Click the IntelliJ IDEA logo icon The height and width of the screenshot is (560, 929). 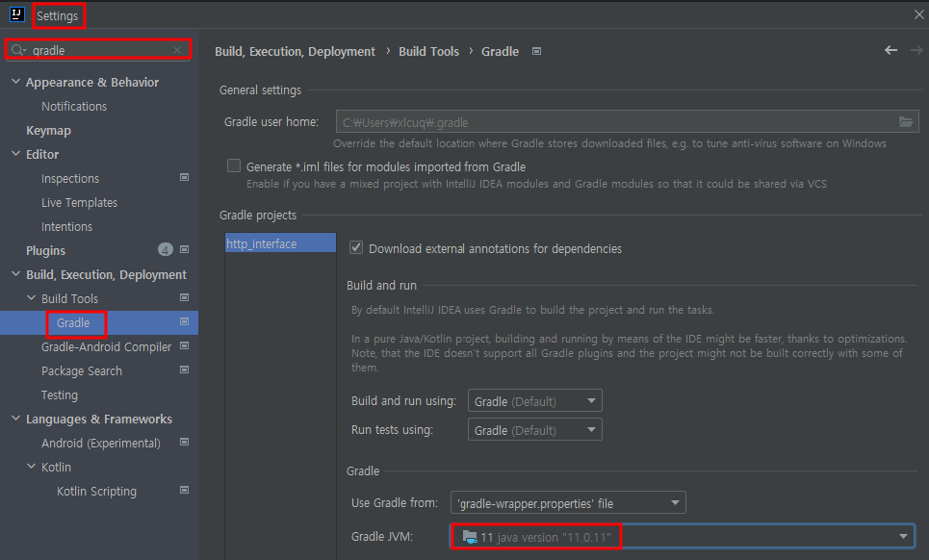click(x=16, y=14)
